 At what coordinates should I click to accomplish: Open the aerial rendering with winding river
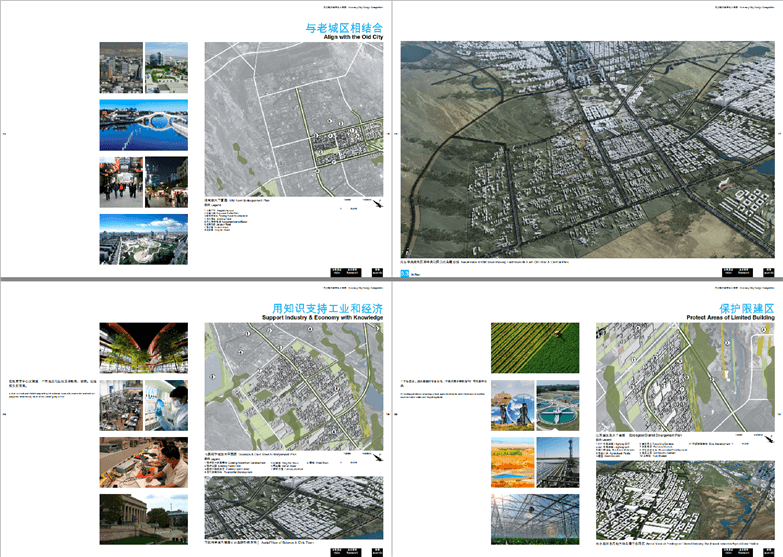pyautogui.click(x=686, y=501)
